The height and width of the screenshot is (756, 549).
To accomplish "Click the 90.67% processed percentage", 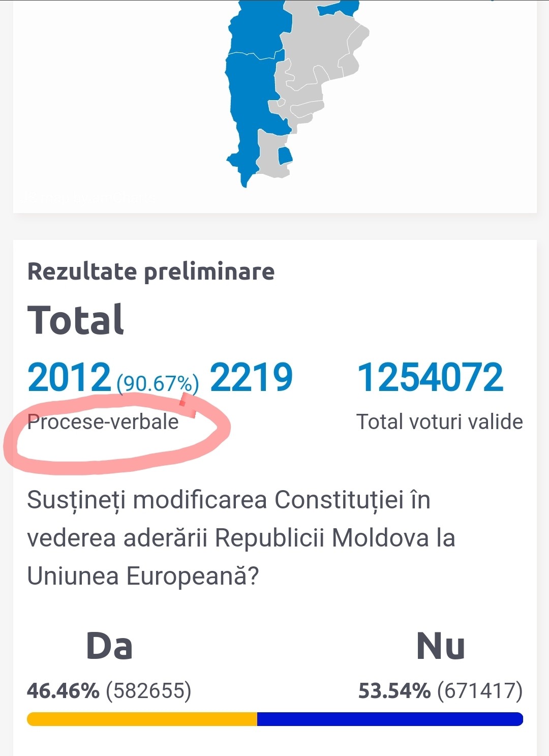I will click(x=158, y=383).
